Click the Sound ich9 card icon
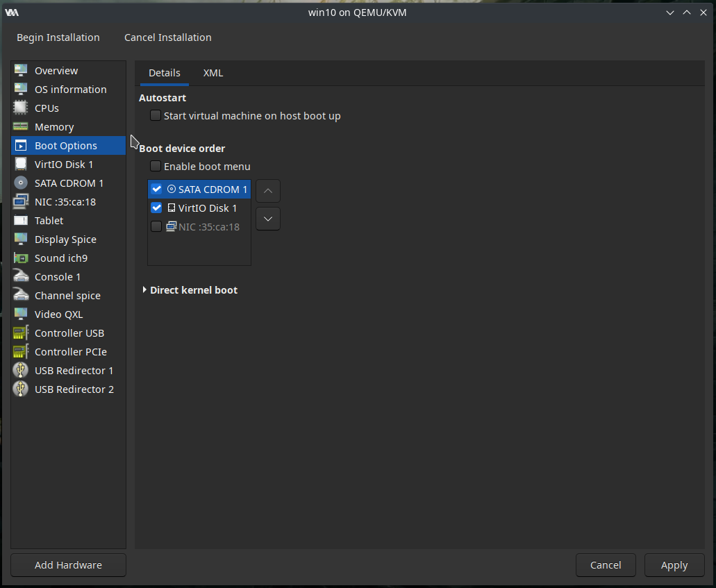Image resolution: width=716 pixels, height=588 pixels. 21,258
